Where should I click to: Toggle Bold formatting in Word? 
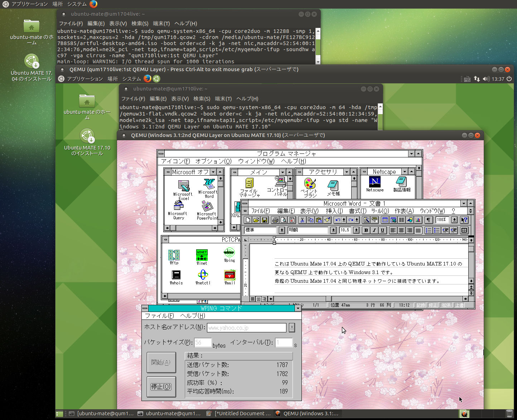pos(366,230)
